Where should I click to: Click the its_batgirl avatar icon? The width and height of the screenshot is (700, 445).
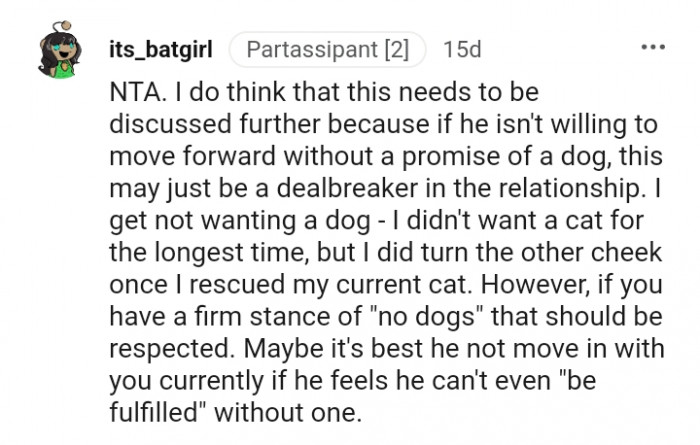click(x=59, y=56)
